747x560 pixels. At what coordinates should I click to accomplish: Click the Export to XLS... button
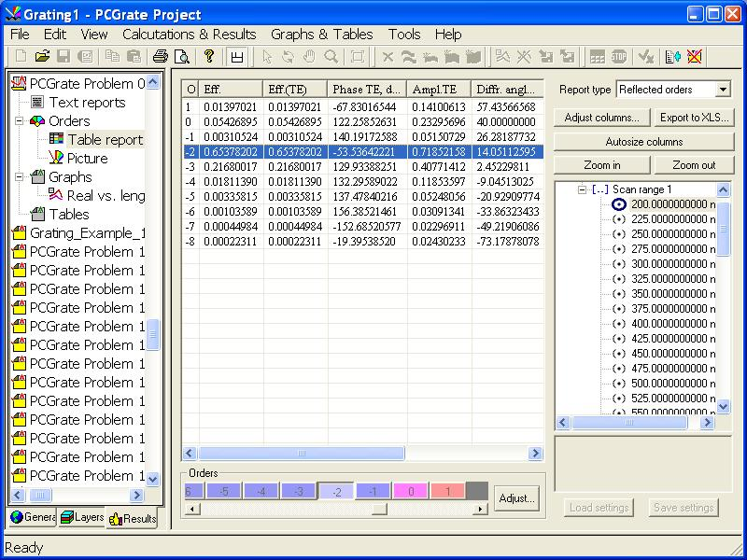pos(694,118)
